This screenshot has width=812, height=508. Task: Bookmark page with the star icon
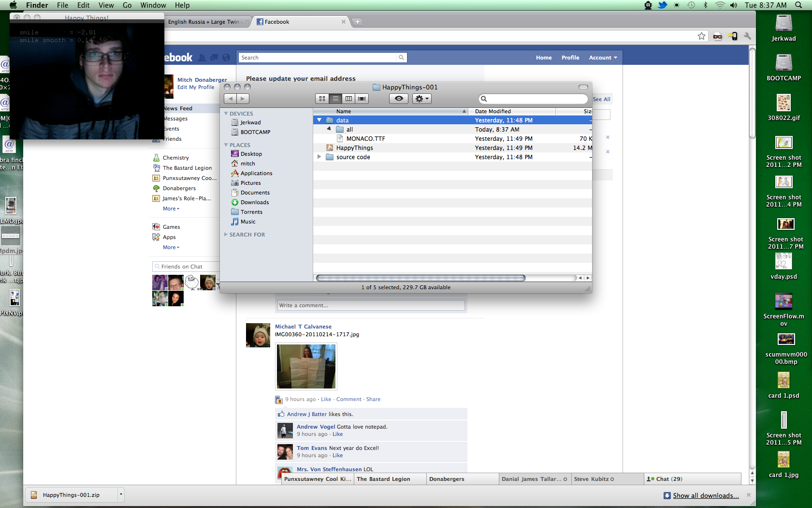(x=701, y=36)
